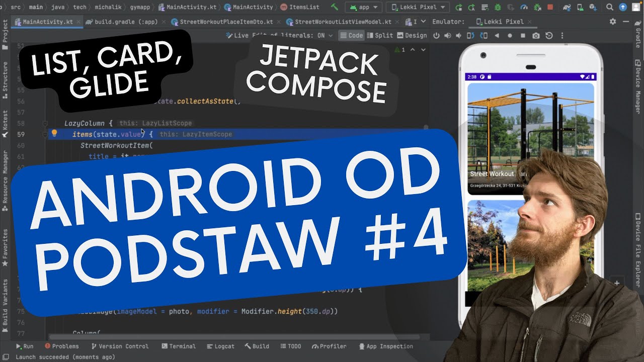Image resolution: width=644 pixels, height=362 pixels.
Task: Click the emulator Back triangle button
Action: [497, 36]
